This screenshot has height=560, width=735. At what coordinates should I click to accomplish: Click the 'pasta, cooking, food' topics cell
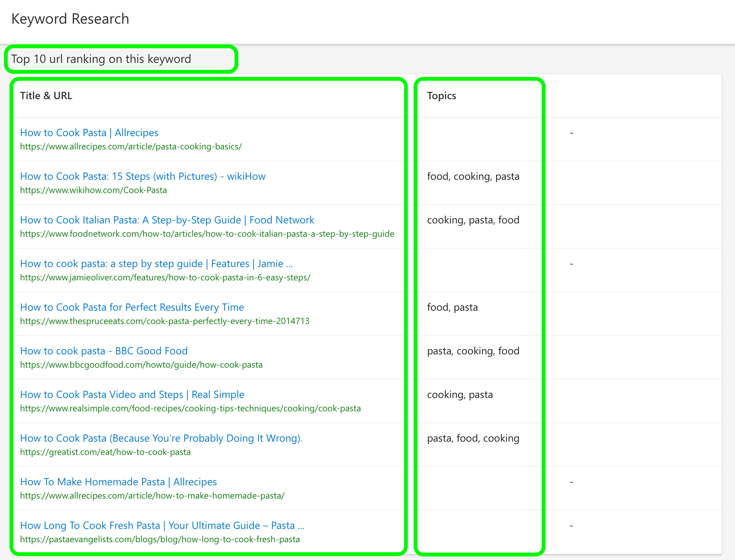473,351
